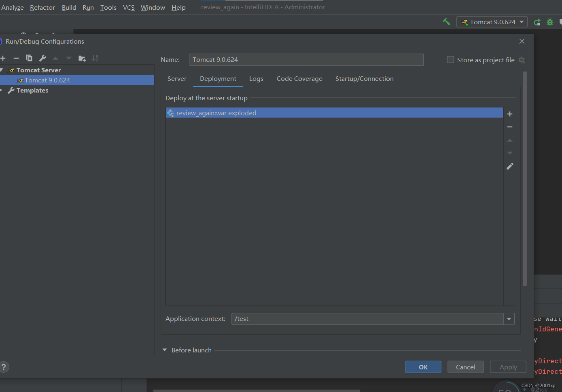The height and width of the screenshot is (392, 562).
Task: Select the Deployment tab
Action: [x=218, y=79]
